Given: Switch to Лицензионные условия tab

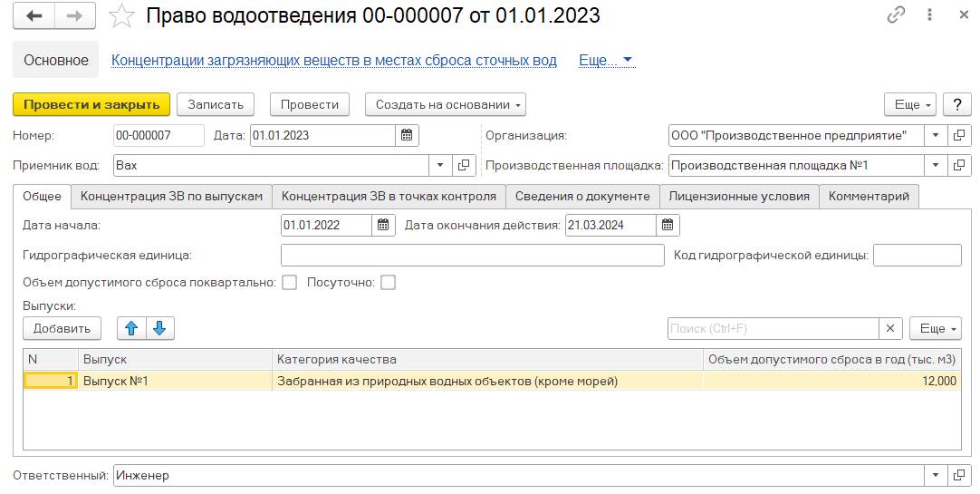Looking at the screenshot, I should (739, 197).
